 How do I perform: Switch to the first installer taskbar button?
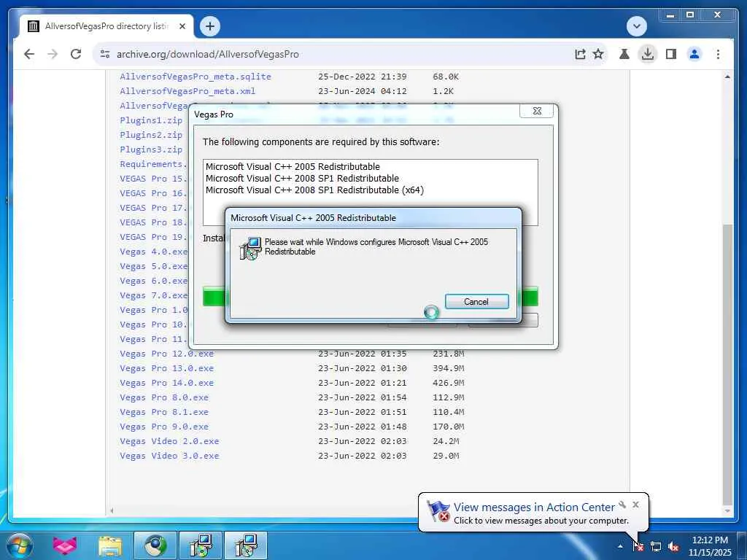pos(201,545)
